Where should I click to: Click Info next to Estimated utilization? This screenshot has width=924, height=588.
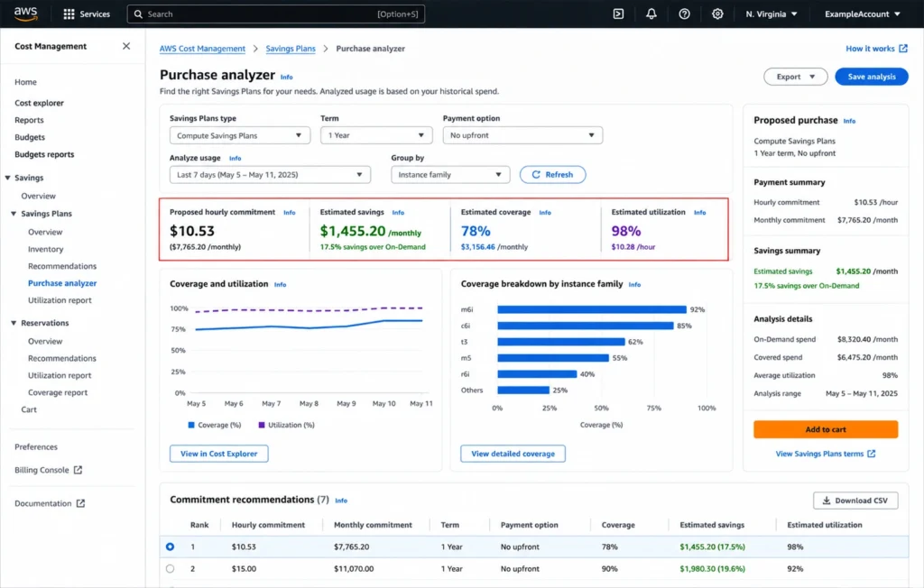699,213
